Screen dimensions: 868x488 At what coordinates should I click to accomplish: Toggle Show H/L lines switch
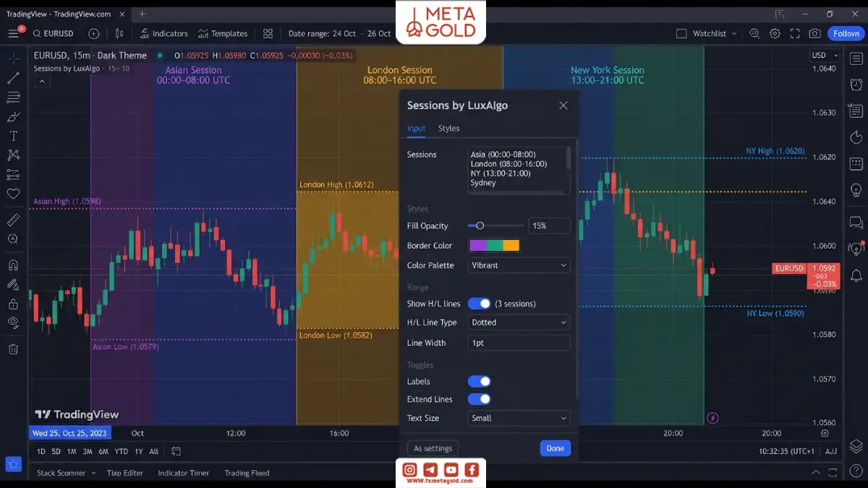pyautogui.click(x=479, y=304)
